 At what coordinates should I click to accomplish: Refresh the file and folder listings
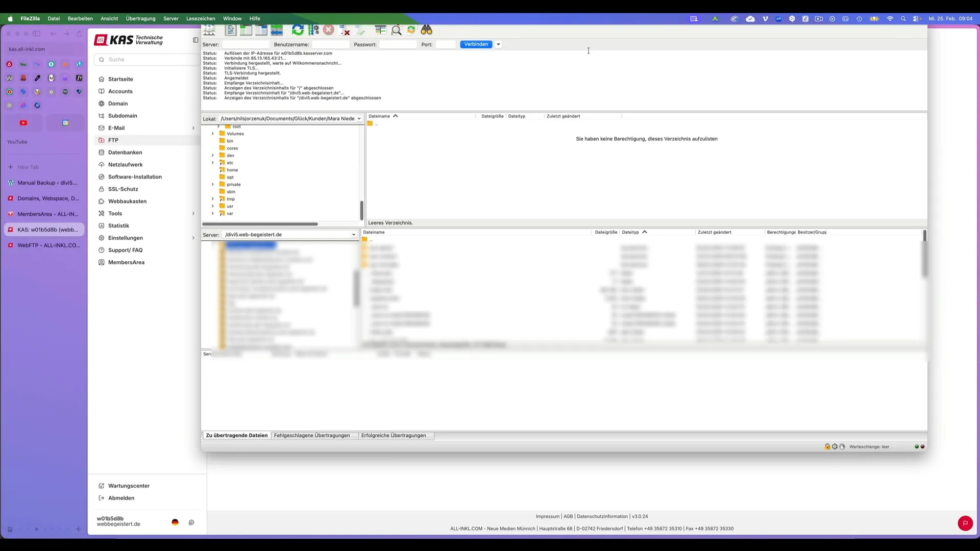(298, 30)
